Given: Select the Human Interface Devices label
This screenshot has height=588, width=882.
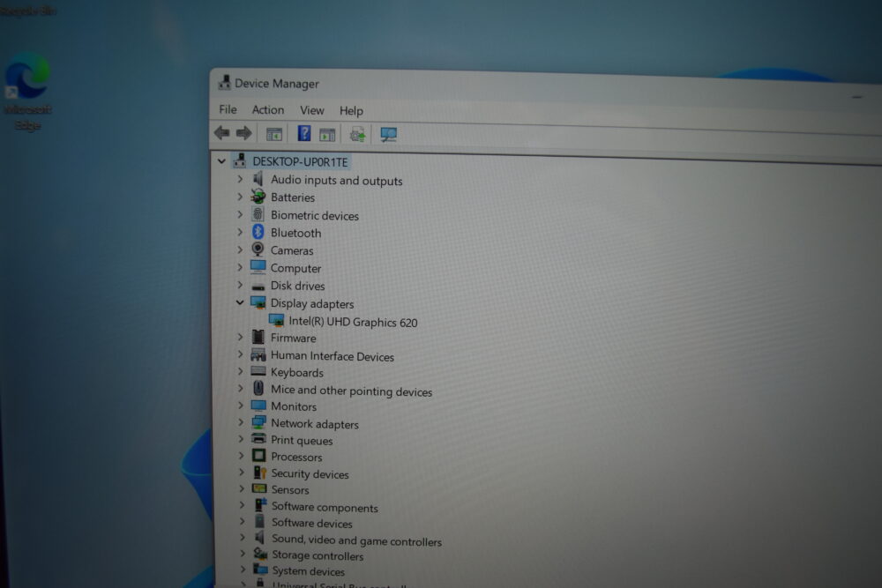Looking at the screenshot, I should point(332,356).
